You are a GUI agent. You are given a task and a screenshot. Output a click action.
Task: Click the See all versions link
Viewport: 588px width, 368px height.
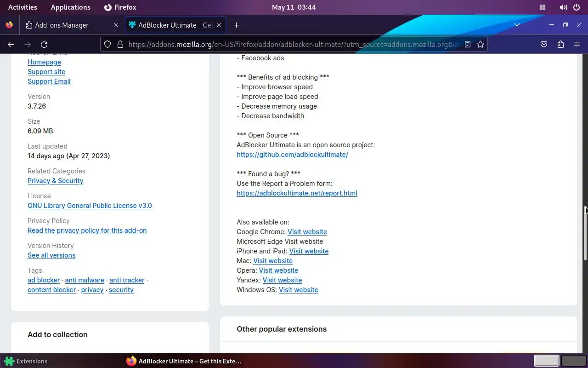click(x=51, y=255)
